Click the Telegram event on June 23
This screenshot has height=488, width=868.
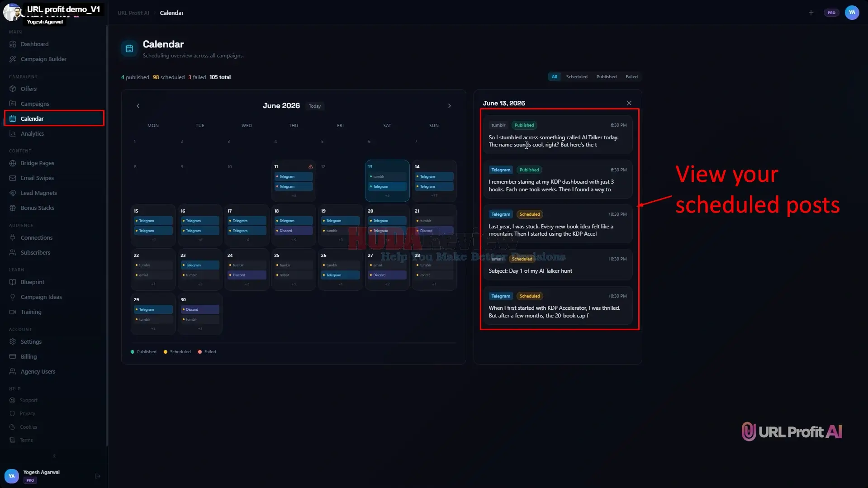point(200,265)
